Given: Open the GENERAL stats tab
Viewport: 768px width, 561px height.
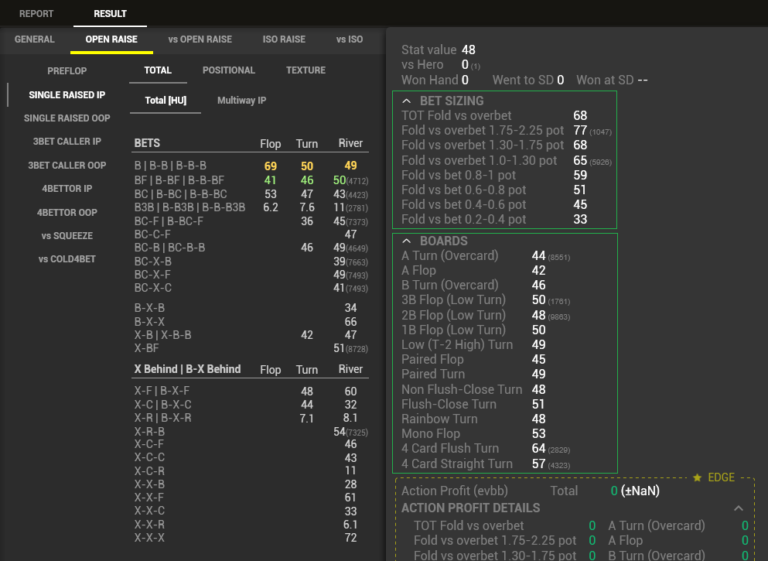Looking at the screenshot, I should [35, 40].
